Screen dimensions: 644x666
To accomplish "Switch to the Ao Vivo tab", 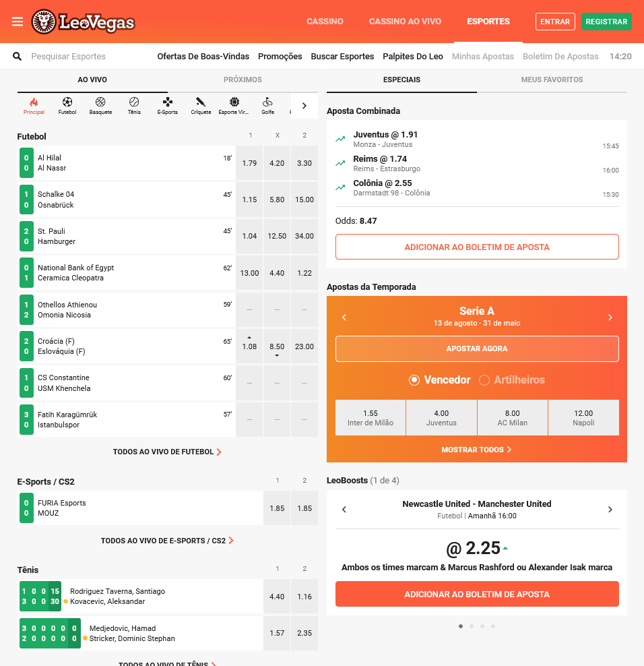I will coord(92,80).
